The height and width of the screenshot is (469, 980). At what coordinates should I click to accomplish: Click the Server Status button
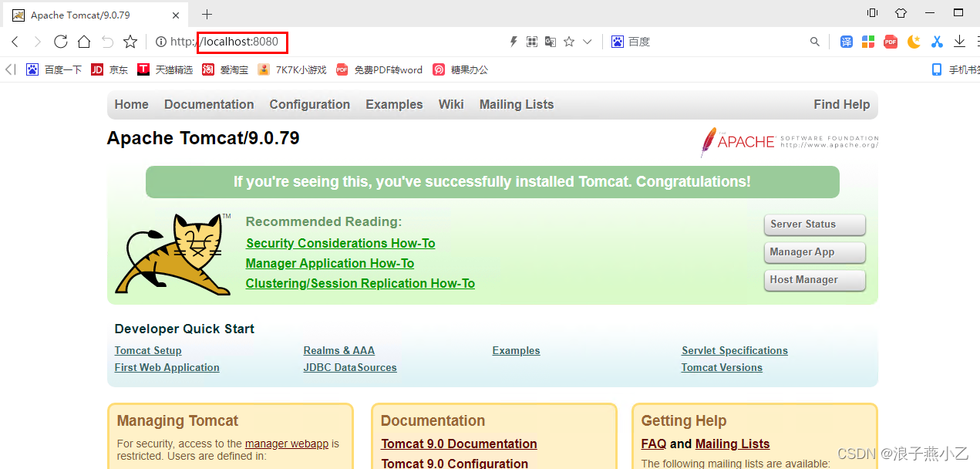click(814, 224)
